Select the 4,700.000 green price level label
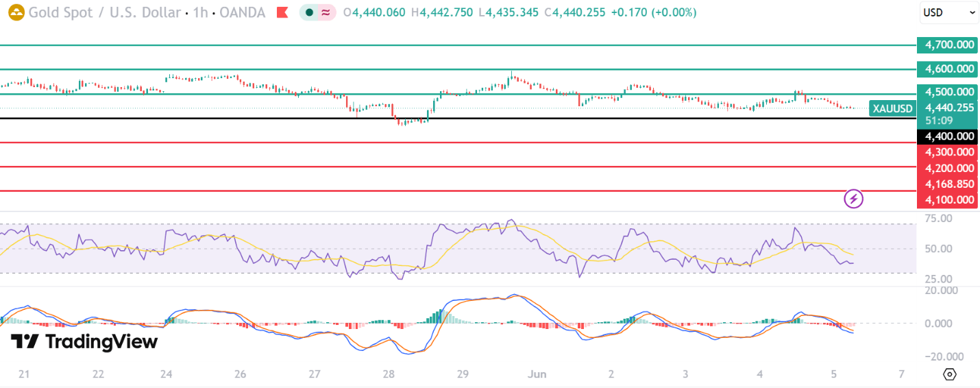Viewport: 980px width, 388px height. pos(949,45)
